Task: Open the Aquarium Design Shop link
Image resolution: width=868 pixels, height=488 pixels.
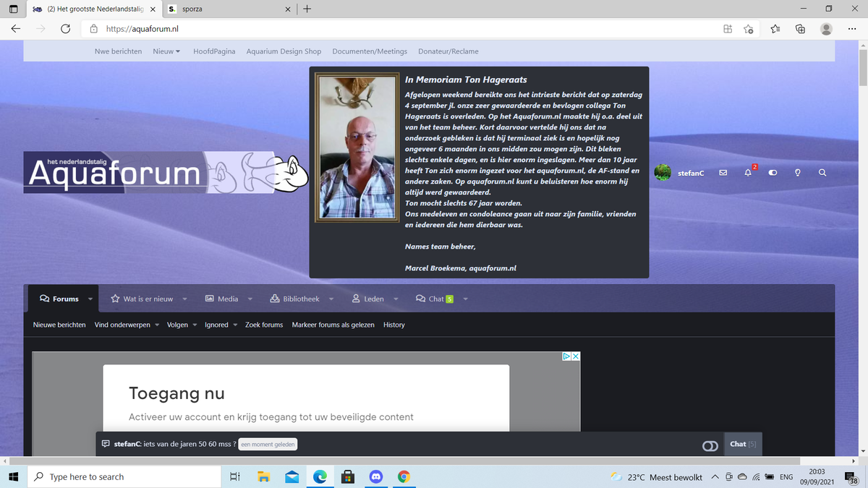Action: click(x=284, y=51)
